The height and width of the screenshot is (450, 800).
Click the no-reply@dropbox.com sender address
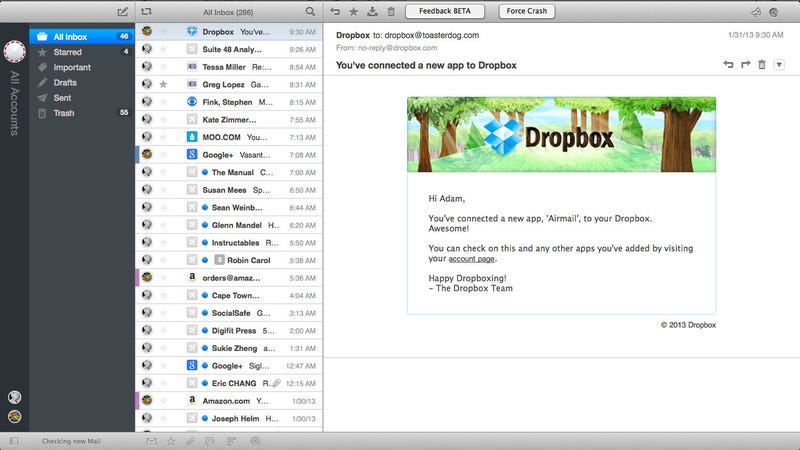tap(397, 48)
